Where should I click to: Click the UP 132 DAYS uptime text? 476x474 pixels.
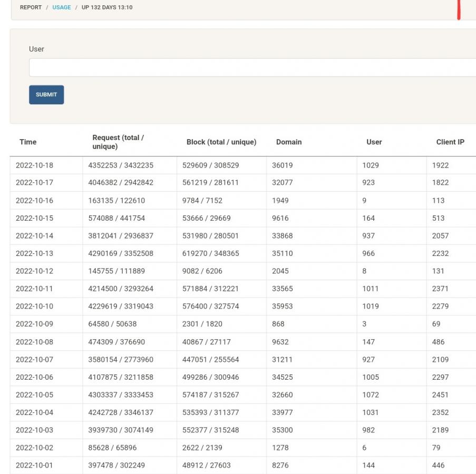click(x=107, y=7)
